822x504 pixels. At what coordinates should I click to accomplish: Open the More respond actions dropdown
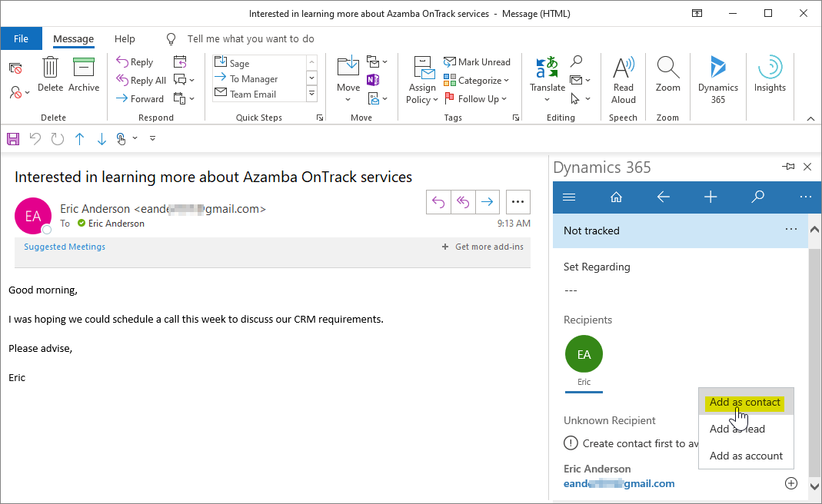tap(184, 98)
